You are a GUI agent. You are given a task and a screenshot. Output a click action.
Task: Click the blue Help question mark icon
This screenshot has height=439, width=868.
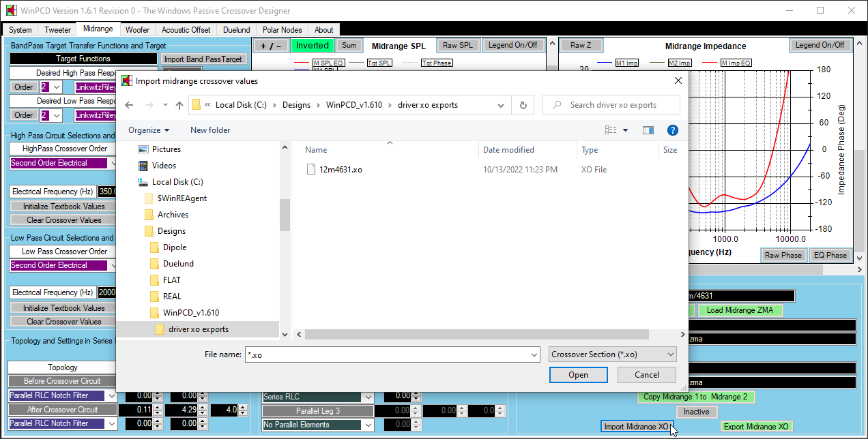(672, 130)
